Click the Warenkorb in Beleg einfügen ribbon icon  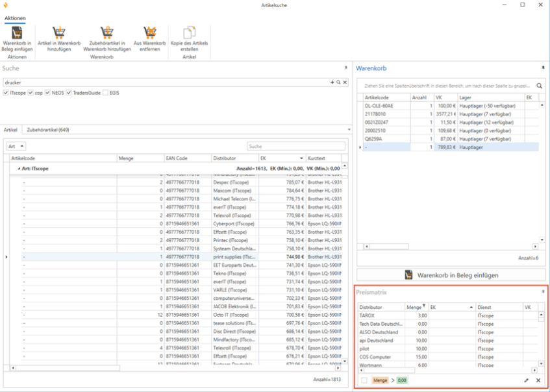pyautogui.click(x=18, y=33)
